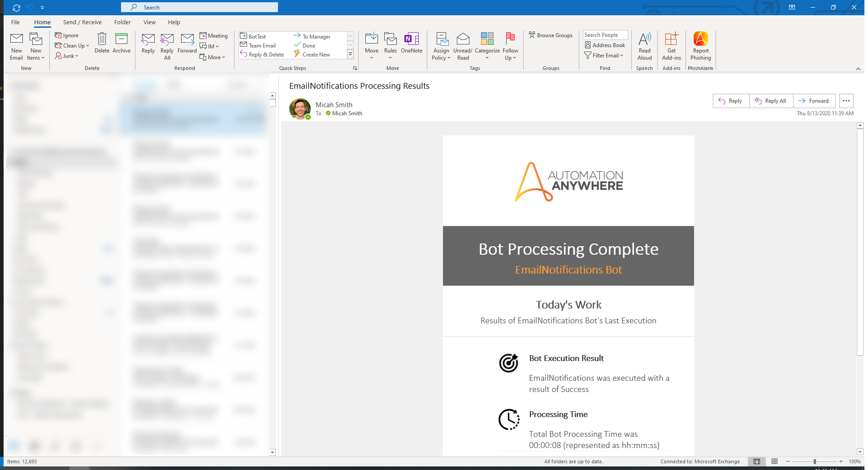Click the Search People input field

[x=605, y=35]
